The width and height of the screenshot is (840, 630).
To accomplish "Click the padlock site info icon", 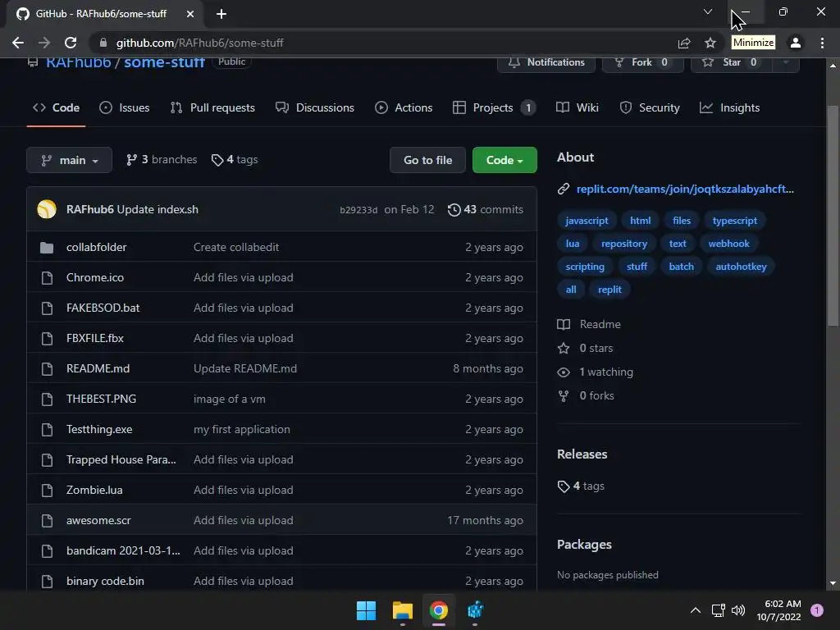I will 103,43.
